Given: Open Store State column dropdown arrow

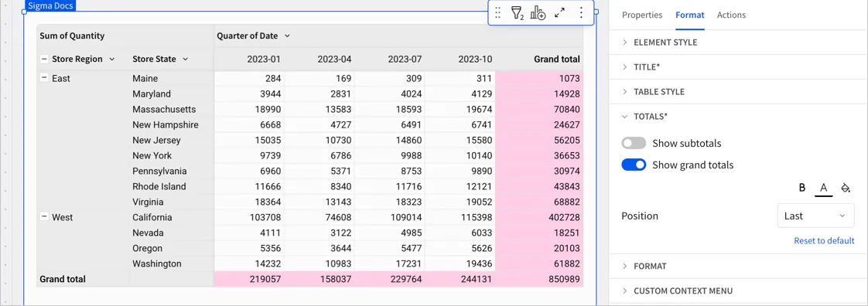Looking at the screenshot, I should pyautogui.click(x=186, y=59).
